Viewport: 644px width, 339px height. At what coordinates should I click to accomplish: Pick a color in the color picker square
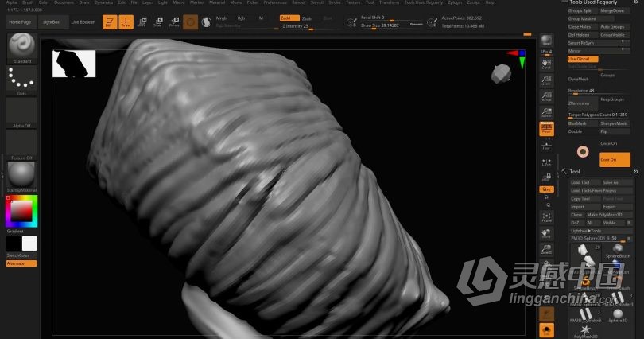click(x=21, y=212)
